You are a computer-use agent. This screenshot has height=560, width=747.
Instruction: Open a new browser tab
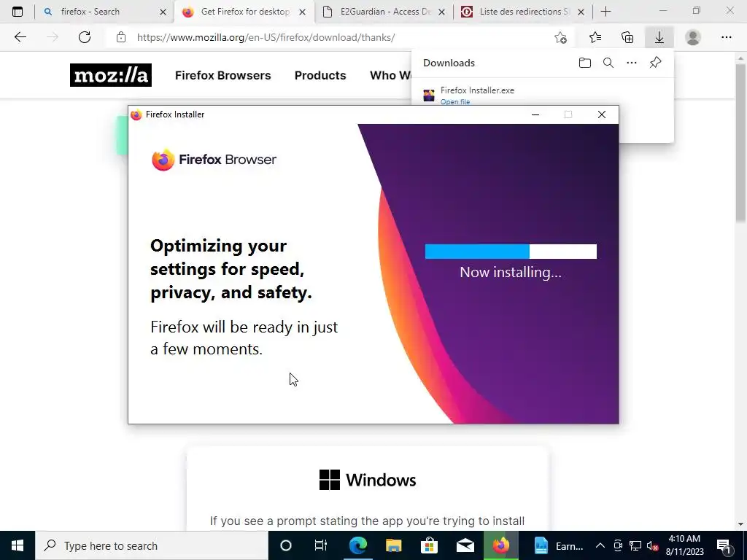pos(605,12)
